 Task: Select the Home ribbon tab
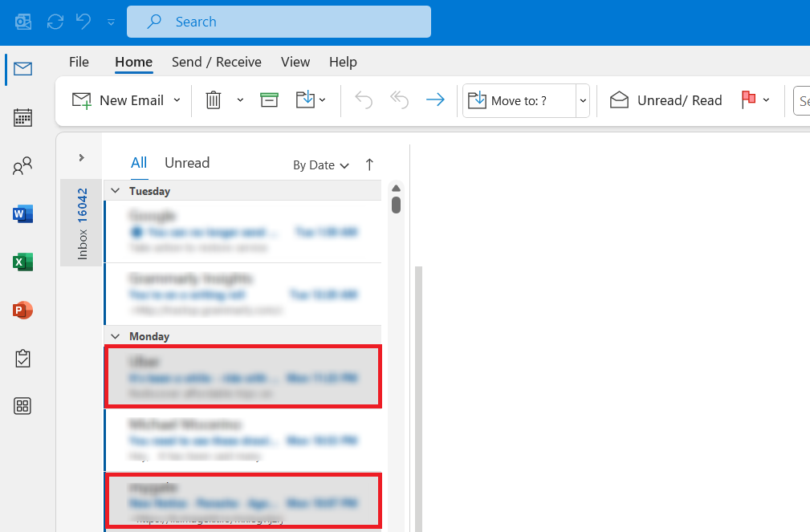coord(134,62)
